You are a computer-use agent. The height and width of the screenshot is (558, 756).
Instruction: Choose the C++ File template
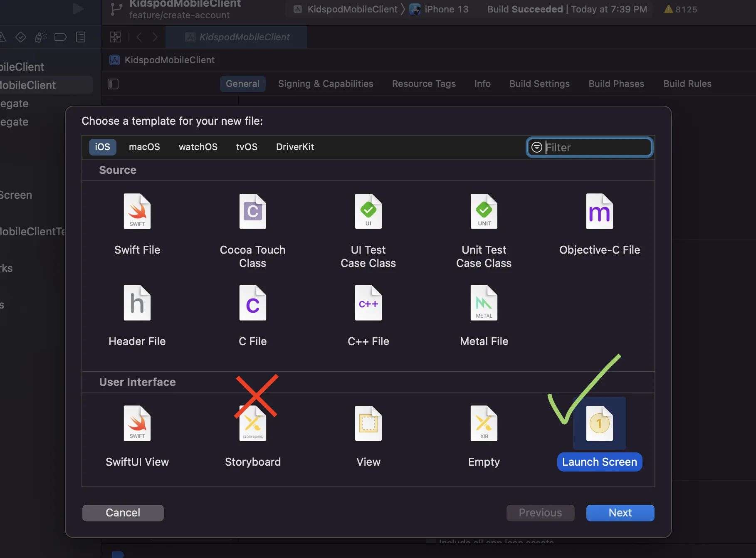tap(368, 316)
